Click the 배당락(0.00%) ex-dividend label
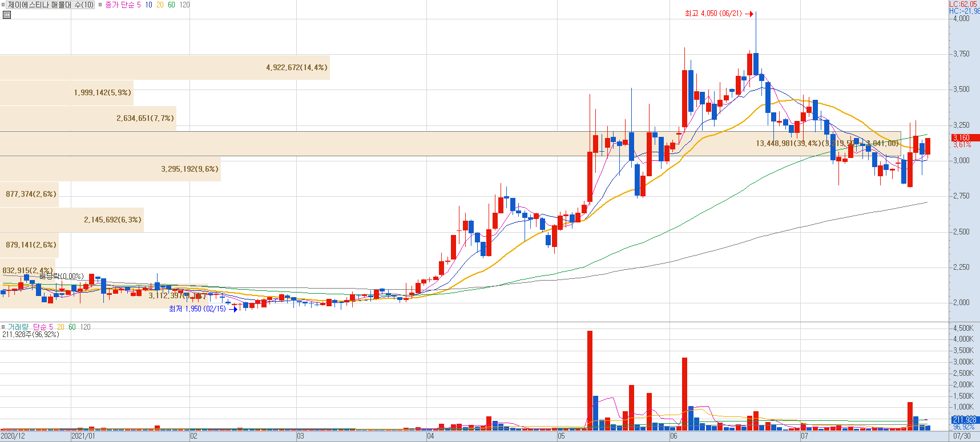 click(62, 276)
